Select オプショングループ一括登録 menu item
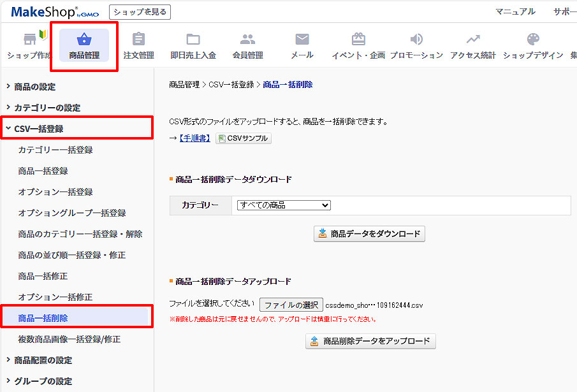This screenshot has height=392, width=577. [72, 213]
